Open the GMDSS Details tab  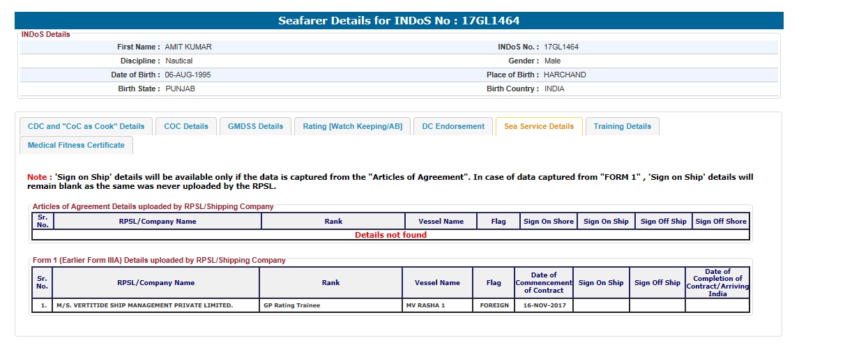click(256, 126)
